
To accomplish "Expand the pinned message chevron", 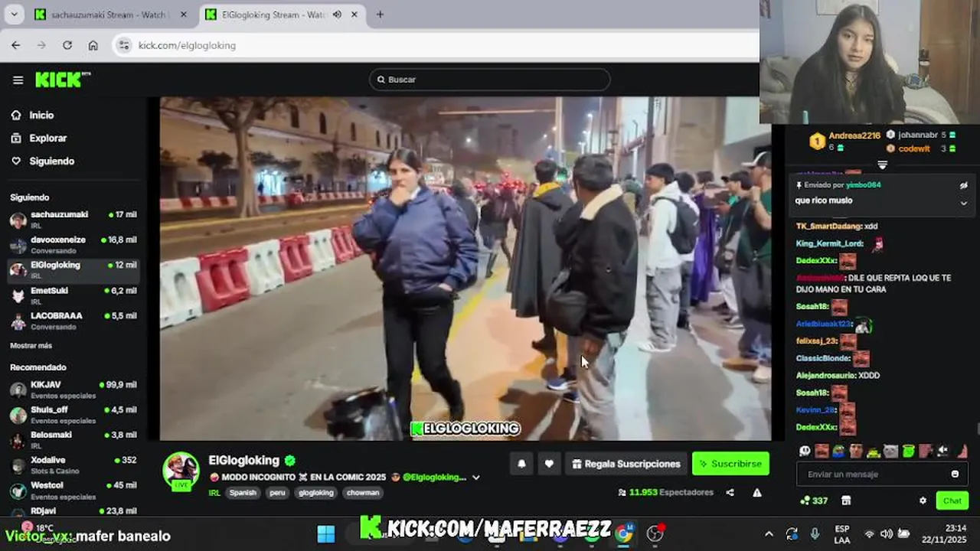I will pyautogui.click(x=964, y=203).
